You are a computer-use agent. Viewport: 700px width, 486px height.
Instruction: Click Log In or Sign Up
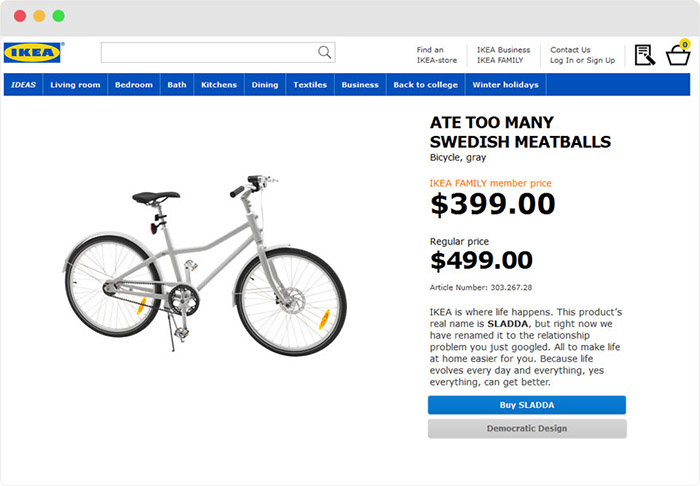[582, 60]
